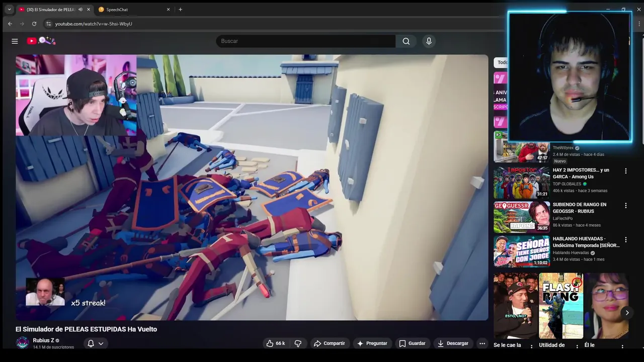Open TheWillyrex video thumbnail 47:57
Screen dimensions: 644x362
tap(521, 147)
